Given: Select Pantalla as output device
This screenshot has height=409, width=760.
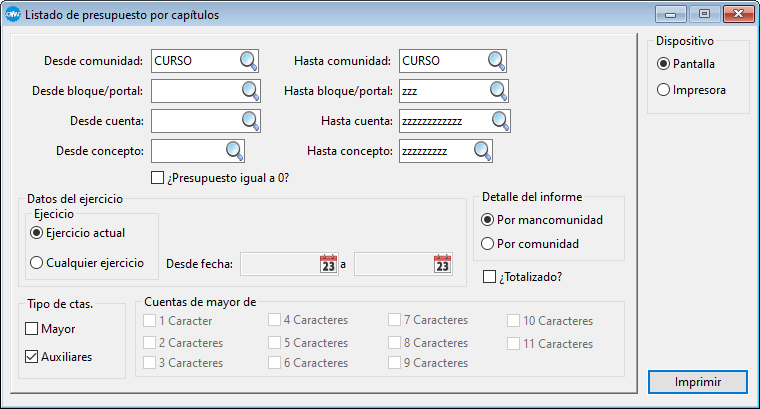Looking at the screenshot, I should [x=663, y=63].
